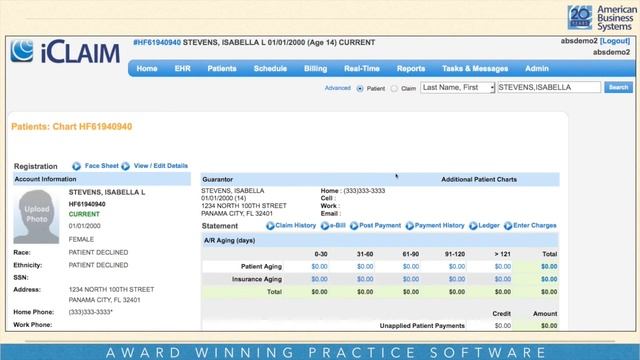This screenshot has height=360, width=640.
Task: Click the Post Payment arrow icon
Action: click(354, 226)
